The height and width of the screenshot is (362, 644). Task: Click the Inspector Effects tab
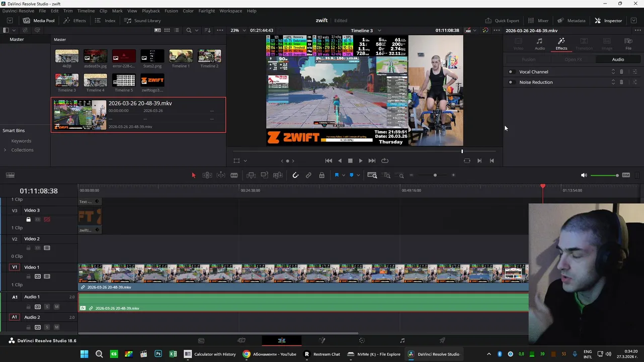[561, 44]
